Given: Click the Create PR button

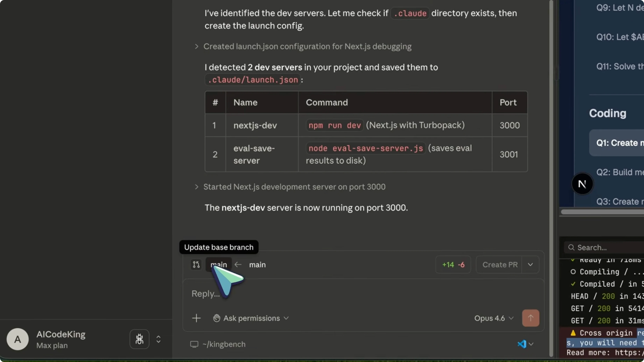Looking at the screenshot, I should [500, 265].
